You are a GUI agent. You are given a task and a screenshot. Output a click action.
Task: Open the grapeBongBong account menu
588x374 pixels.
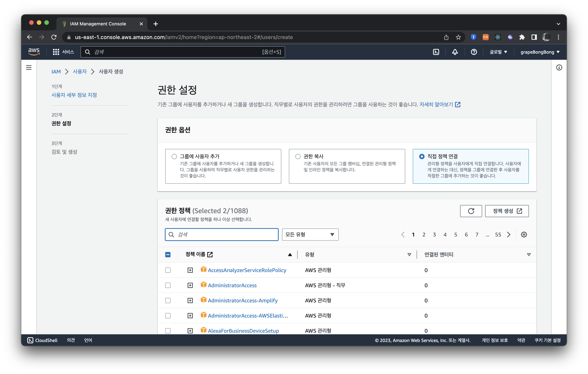[540, 52]
